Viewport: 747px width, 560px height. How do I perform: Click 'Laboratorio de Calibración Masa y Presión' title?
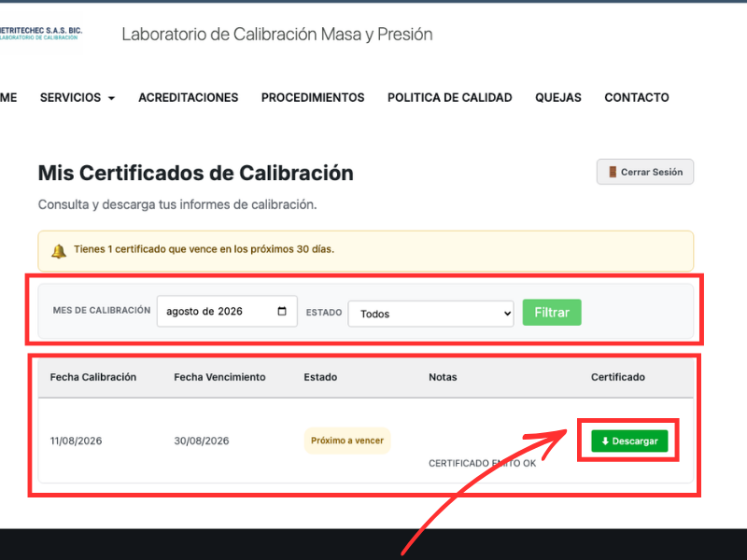click(277, 35)
